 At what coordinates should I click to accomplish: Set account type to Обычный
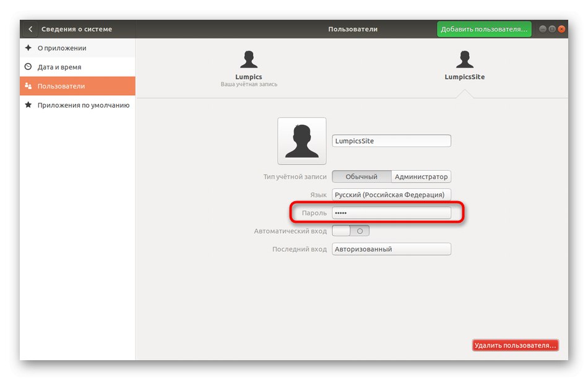[x=361, y=176]
